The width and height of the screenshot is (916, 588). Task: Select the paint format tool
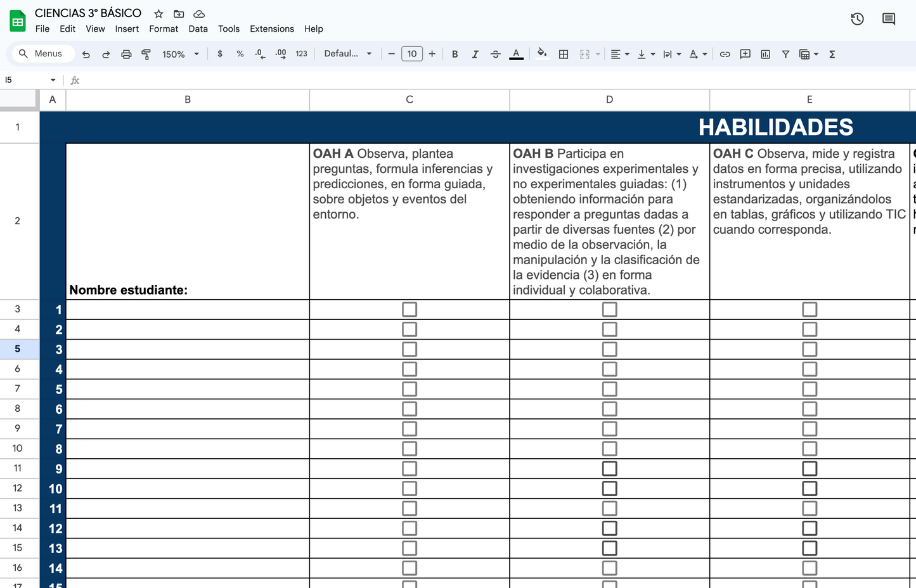[x=146, y=54]
